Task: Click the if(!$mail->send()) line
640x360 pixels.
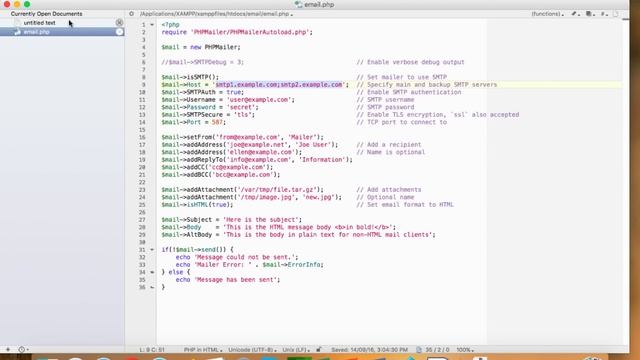Action: click(x=197, y=250)
